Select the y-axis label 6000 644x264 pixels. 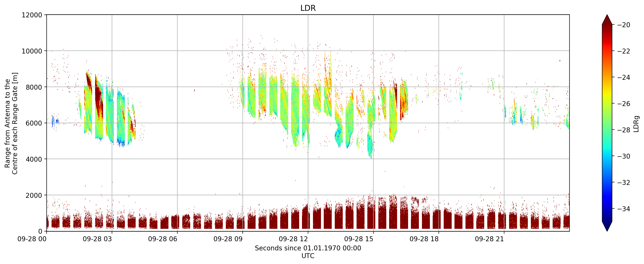34,123
